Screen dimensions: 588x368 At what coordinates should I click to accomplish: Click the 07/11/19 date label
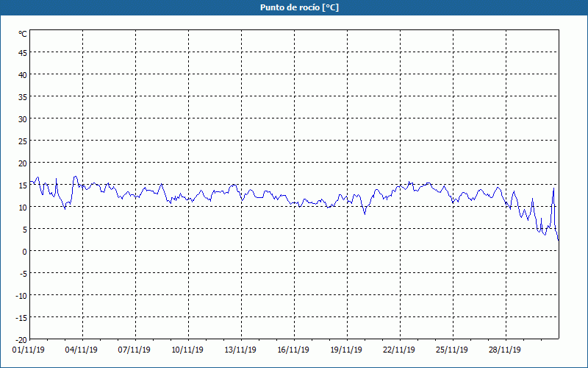click(135, 350)
